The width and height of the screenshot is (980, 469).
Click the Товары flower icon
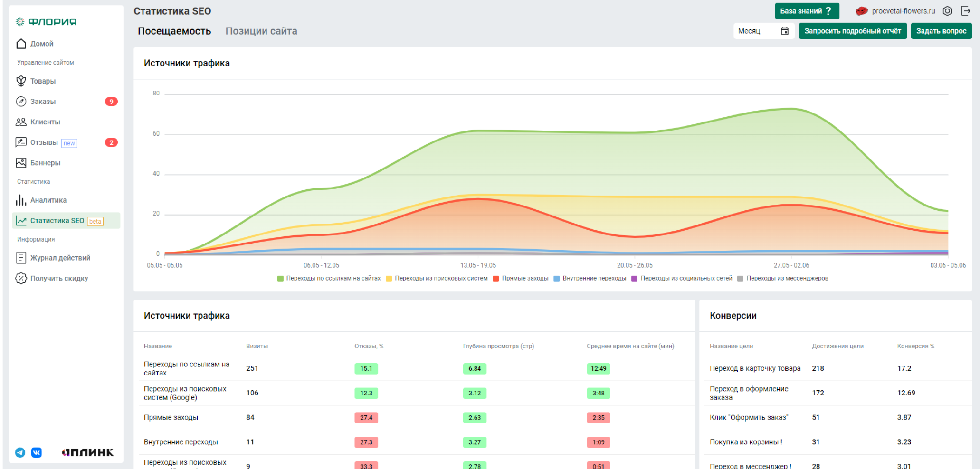(21, 81)
